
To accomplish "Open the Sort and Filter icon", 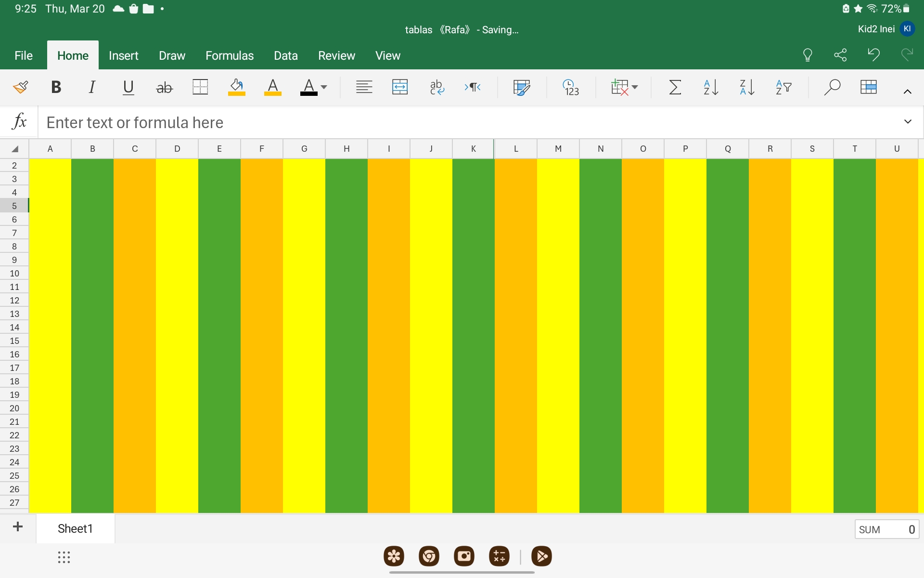I will [783, 87].
